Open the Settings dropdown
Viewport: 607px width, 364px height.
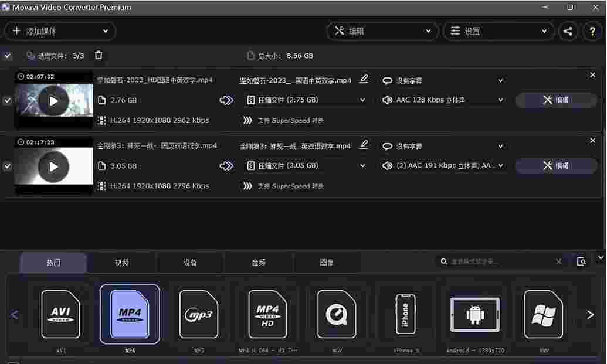pyautogui.click(x=499, y=31)
